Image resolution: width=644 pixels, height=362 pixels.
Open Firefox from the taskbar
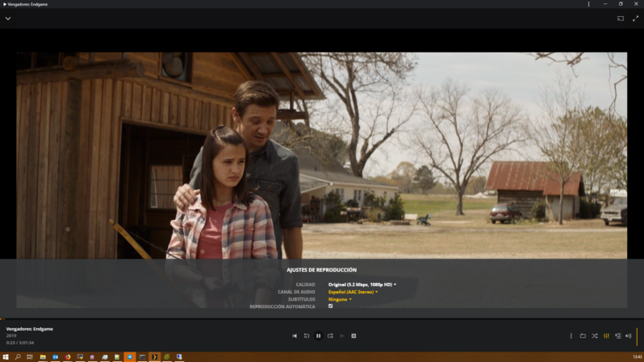pyautogui.click(x=68, y=357)
